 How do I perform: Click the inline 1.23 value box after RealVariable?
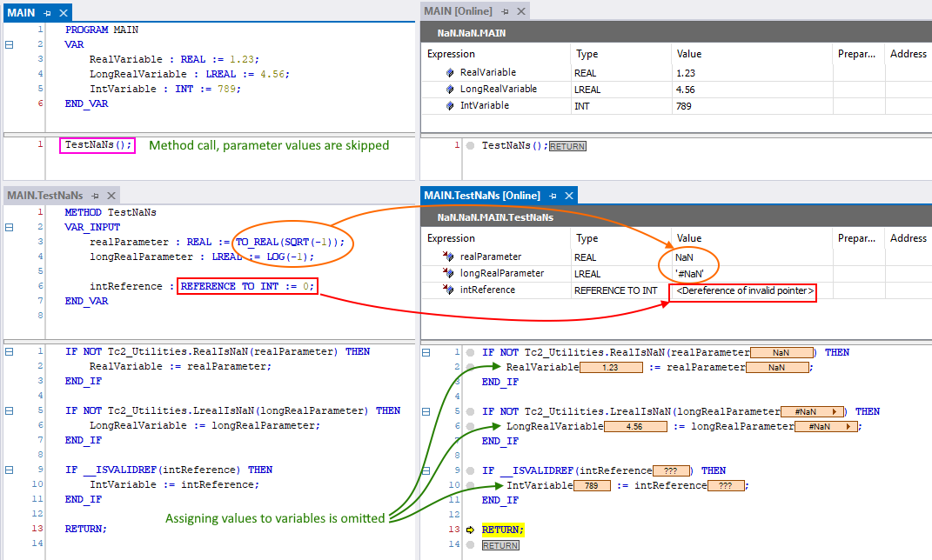[611, 368]
